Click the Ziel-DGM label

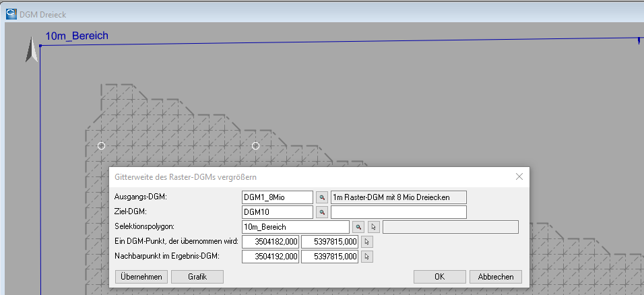[x=130, y=211]
